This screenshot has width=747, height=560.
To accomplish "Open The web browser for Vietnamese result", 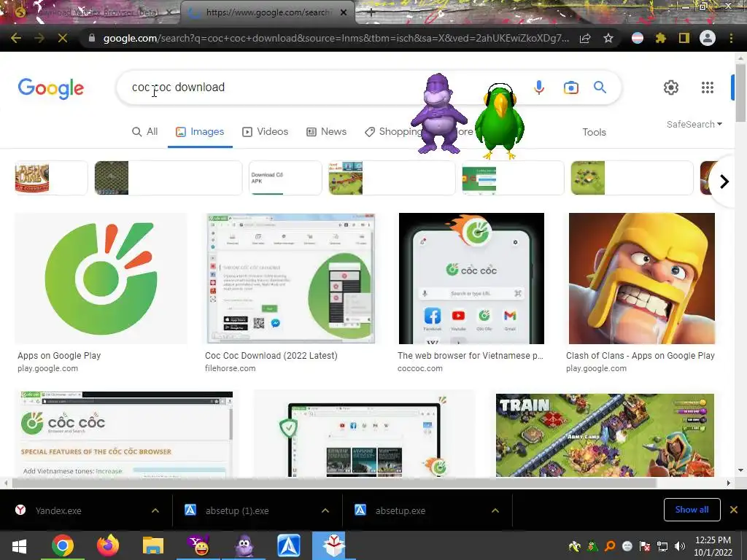I will pyautogui.click(x=471, y=356).
